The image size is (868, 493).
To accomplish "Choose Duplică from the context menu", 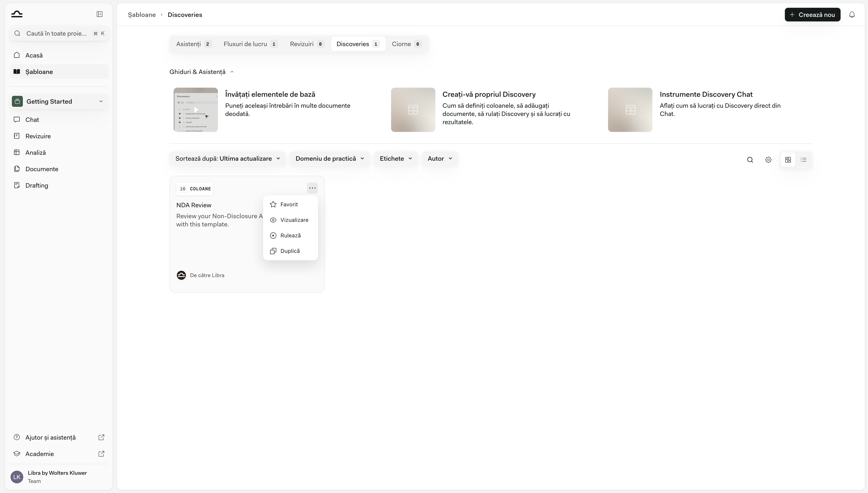I will coord(290,251).
